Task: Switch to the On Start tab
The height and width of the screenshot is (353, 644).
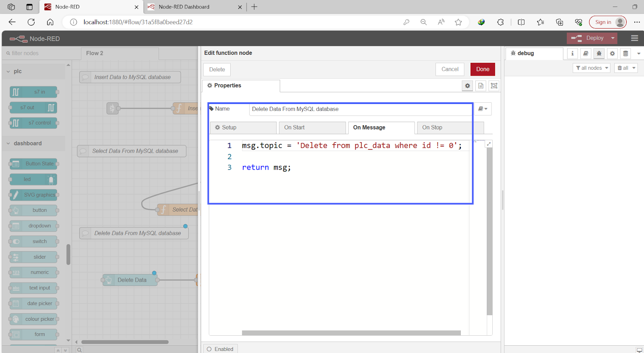Action: 312,128
